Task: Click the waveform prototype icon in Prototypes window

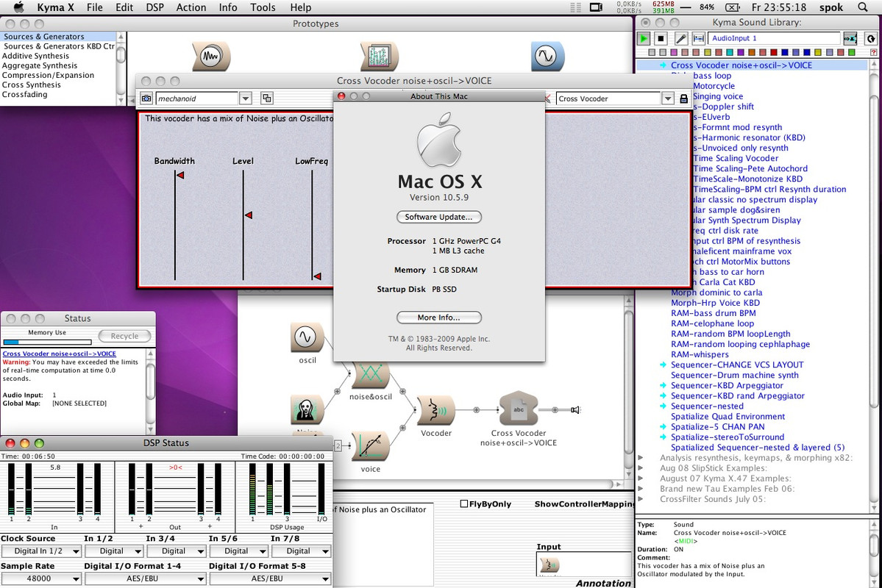Action: coord(211,56)
